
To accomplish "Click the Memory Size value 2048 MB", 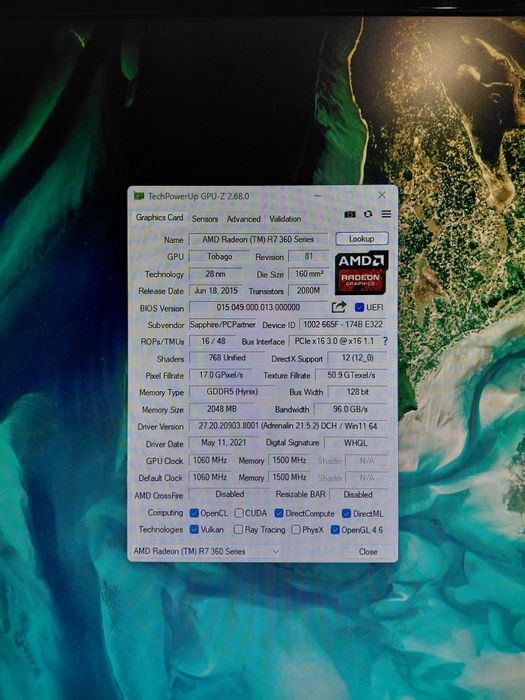I will coord(222,409).
